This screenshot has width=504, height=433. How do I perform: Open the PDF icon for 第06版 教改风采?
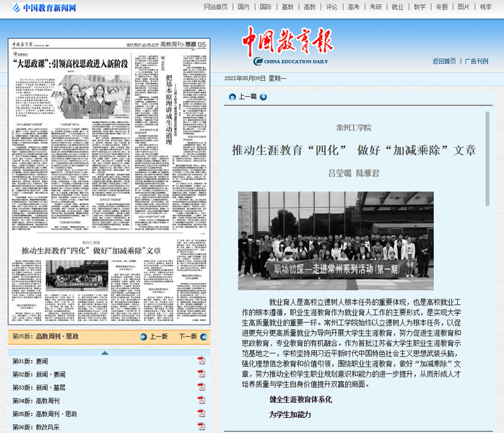201,427
